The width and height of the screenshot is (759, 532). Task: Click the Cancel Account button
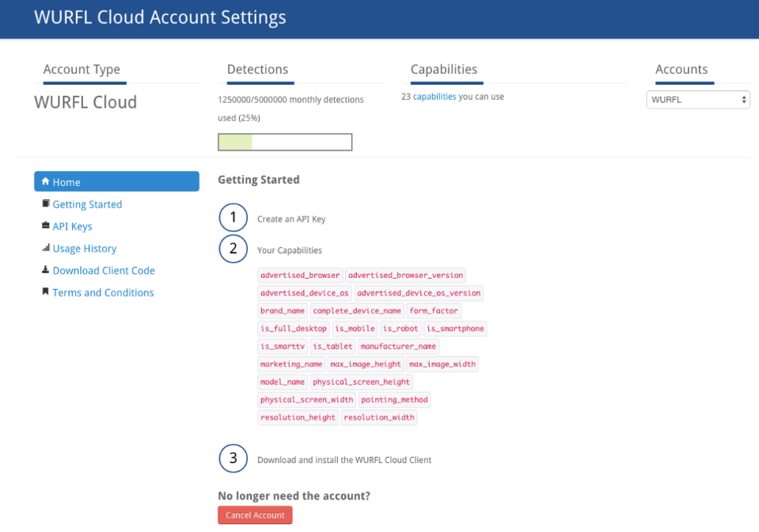[x=255, y=515]
